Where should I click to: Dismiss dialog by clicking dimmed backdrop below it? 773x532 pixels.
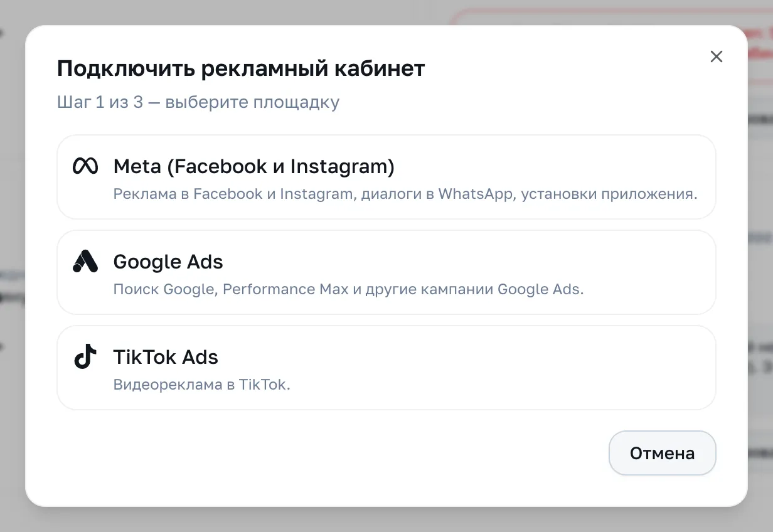[386, 520]
